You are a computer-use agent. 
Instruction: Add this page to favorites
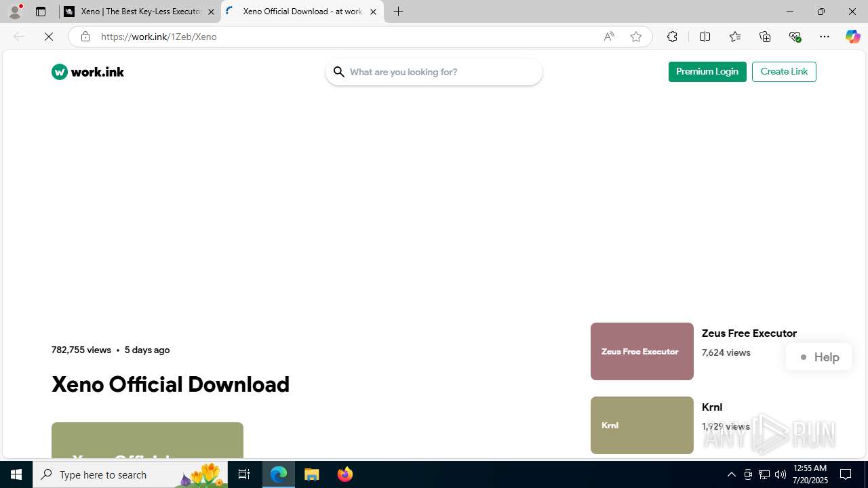[636, 37]
